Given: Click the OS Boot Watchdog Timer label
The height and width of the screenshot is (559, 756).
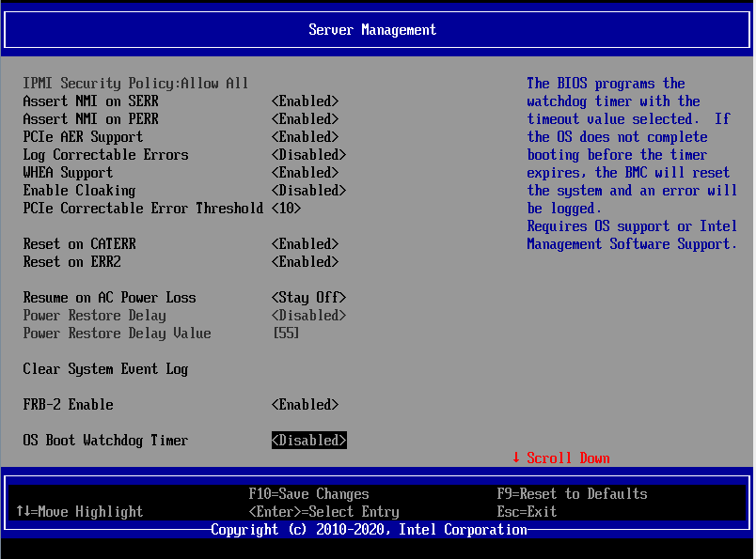Looking at the screenshot, I should click(x=105, y=441).
